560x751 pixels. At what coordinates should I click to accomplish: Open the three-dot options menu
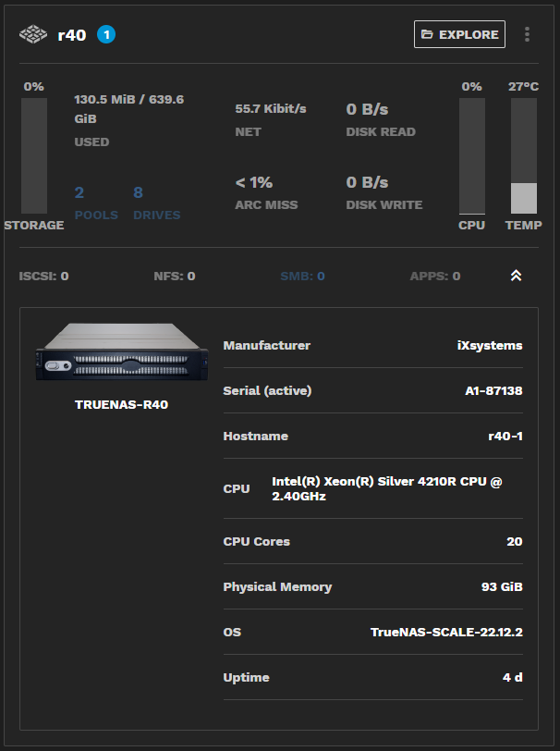[527, 34]
